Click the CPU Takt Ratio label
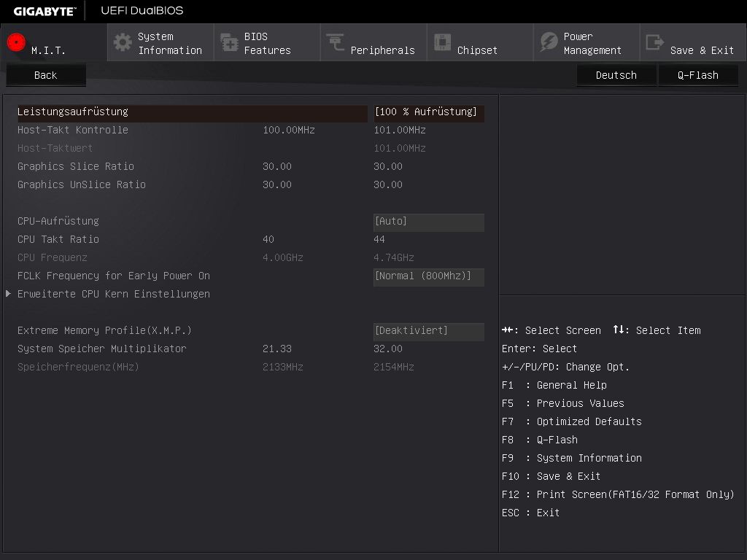This screenshot has height=560, width=747. pyautogui.click(x=58, y=239)
